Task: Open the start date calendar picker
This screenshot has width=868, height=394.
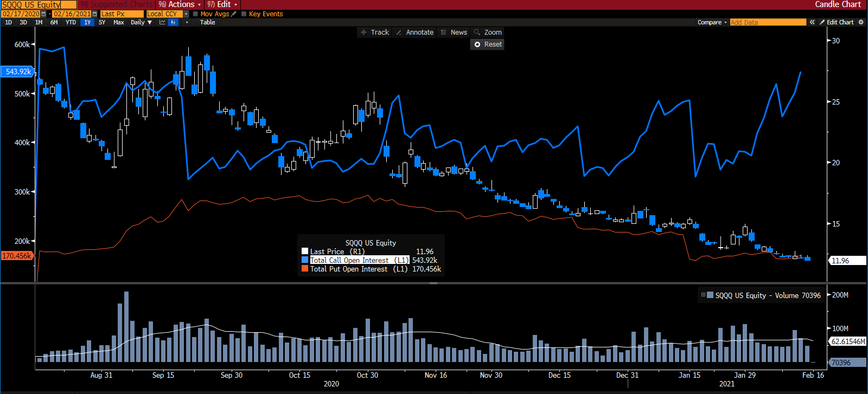Action: [x=43, y=14]
